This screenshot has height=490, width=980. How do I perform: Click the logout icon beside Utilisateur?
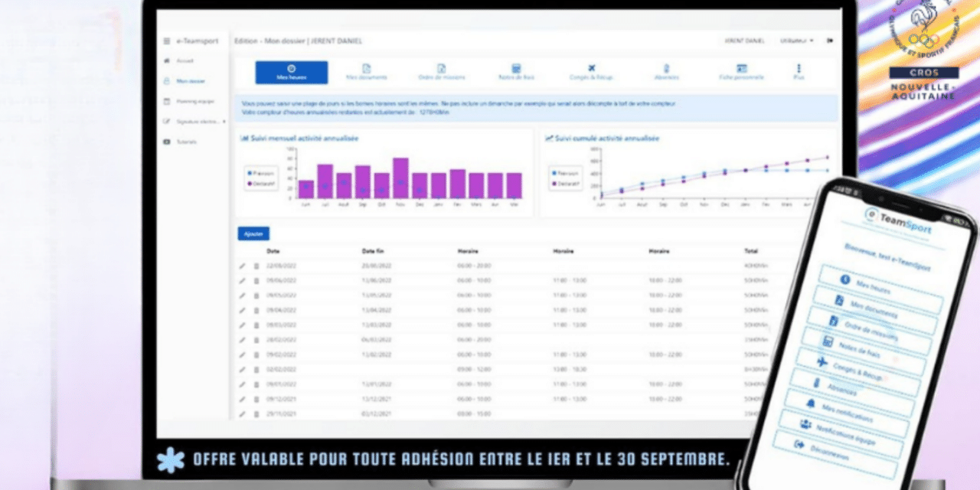point(830,41)
